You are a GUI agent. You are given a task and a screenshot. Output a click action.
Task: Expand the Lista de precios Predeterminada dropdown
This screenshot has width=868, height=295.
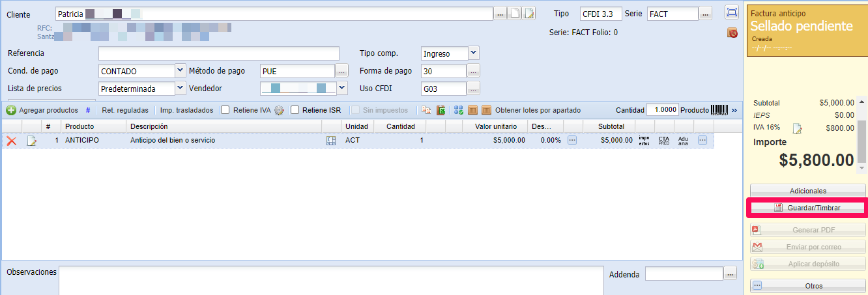(x=181, y=88)
